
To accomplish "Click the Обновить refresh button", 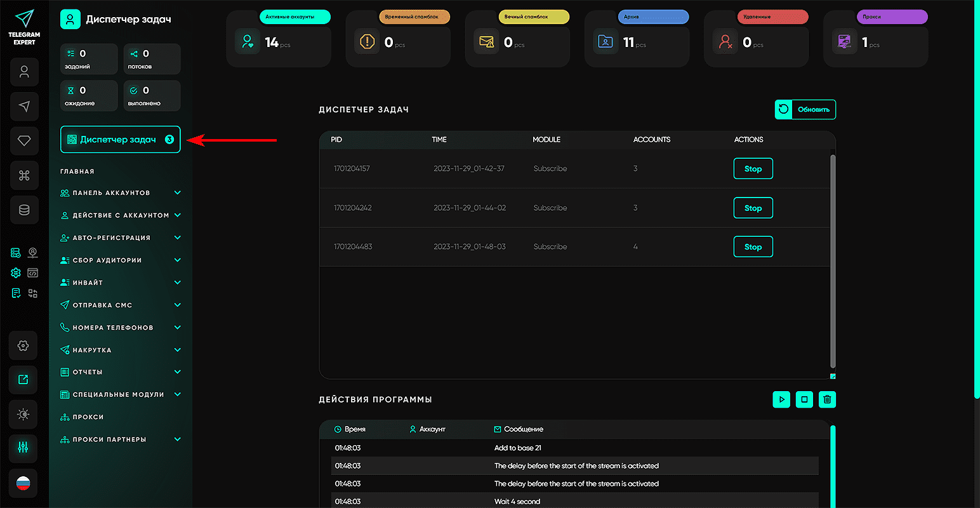I will click(x=805, y=109).
